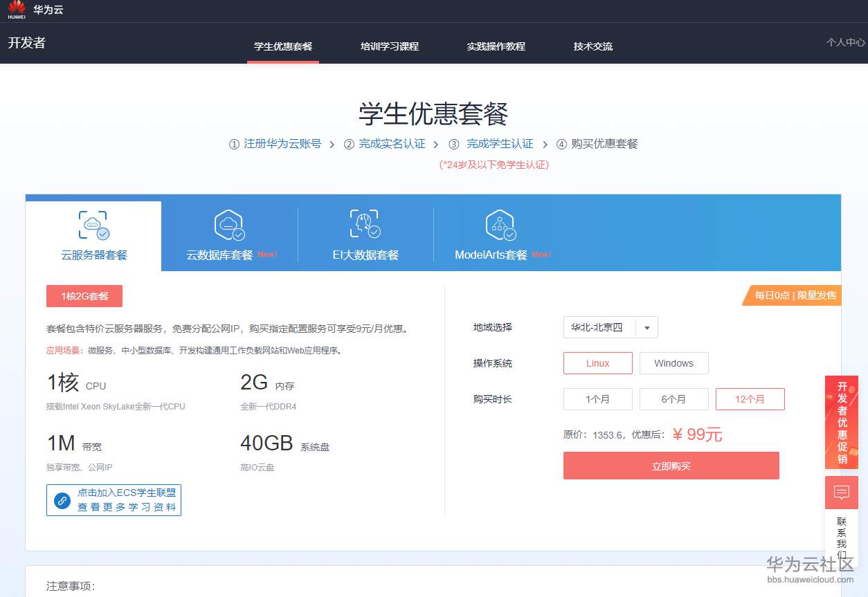Click the 1M 带宽 spec text
This screenshot has height=597, width=868.
coord(74,443)
